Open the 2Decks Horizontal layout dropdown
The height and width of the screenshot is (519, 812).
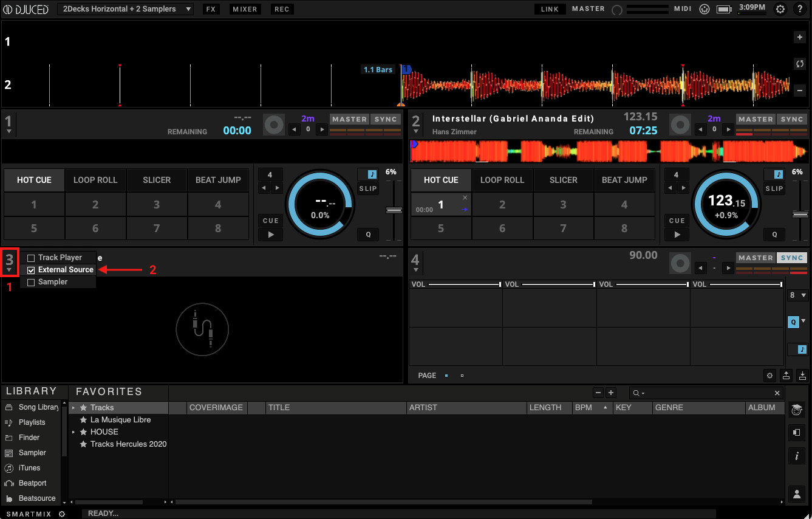click(125, 9)
